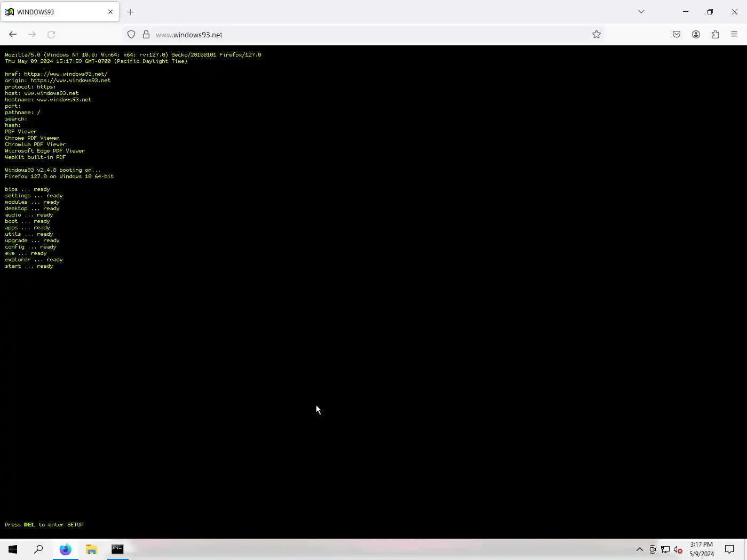This screenshot has height=560, width=747.
Task: Open the Firefox application hamburger menu
Action: 734,34
